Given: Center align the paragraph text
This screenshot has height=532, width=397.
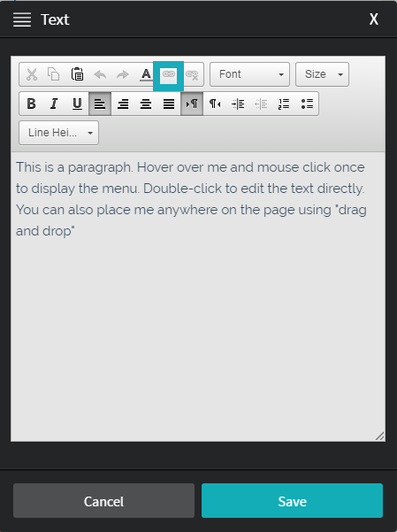Looking at the screenshot, I should pos(146,104).
